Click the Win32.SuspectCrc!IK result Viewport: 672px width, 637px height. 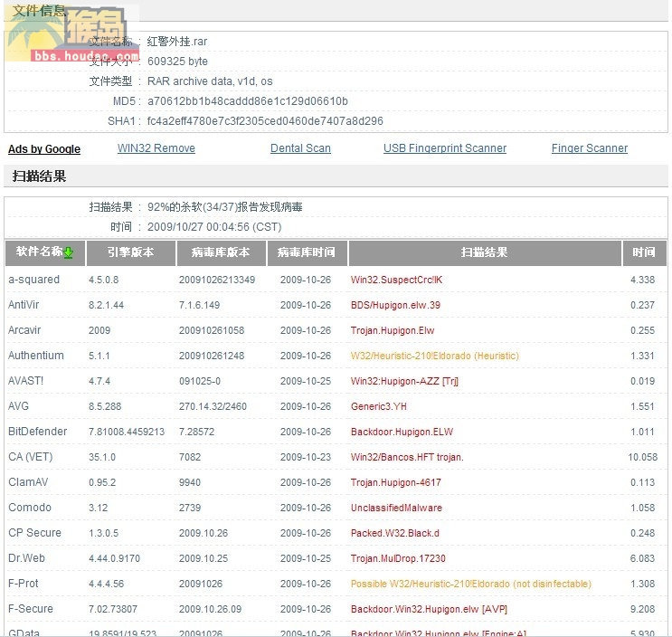pyautogui.click(x=396, y=280)
